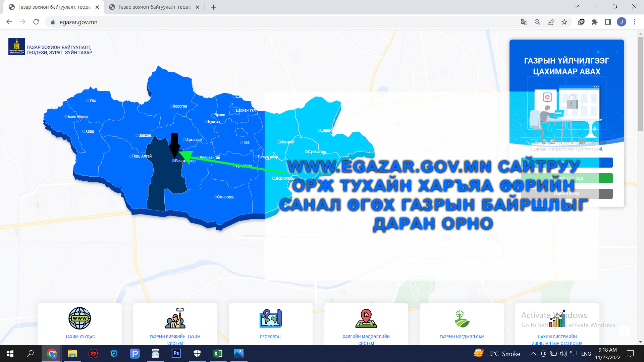644x362 pixels.
Task: Open Photoshop from taskbar
Action: pyautogui.click(x=176, y=354)
